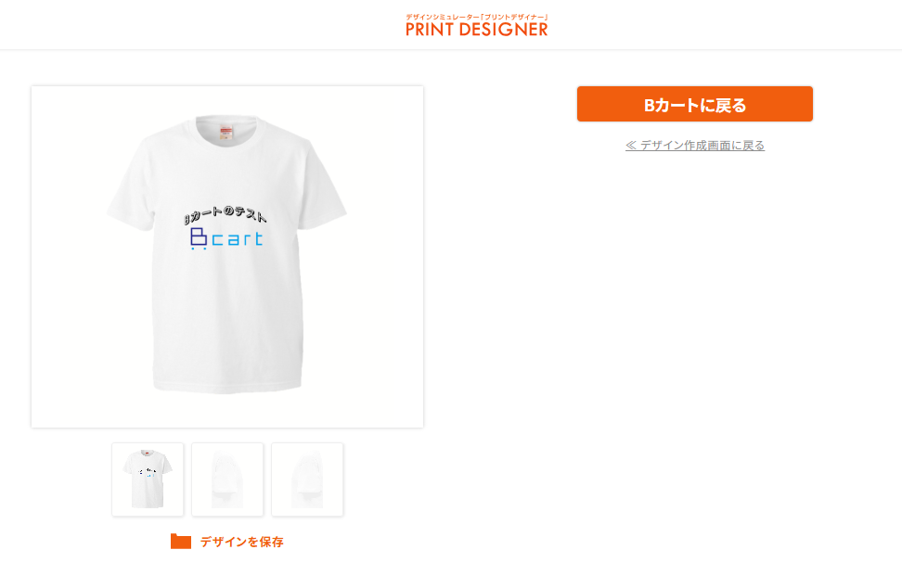Select the middle sleeve view thumbnail
This screenshot has width=902, height=588.
pyautogui.click(x=227, y=479)
